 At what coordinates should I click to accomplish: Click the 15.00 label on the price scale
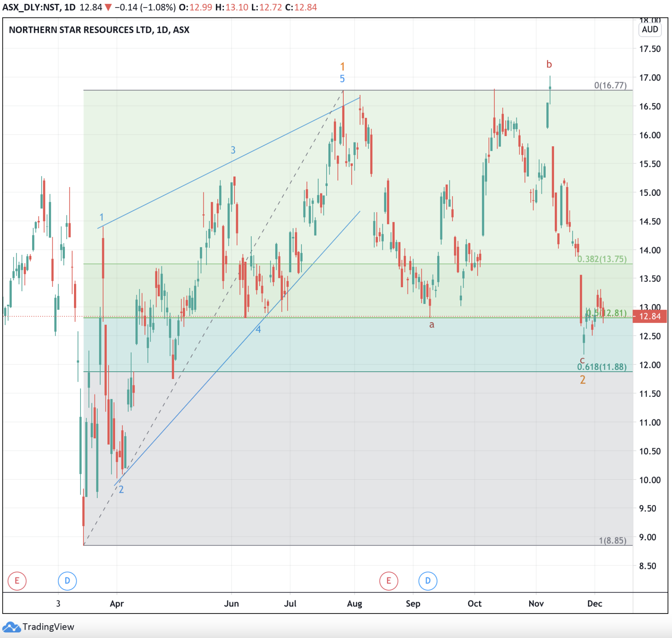pos(649,193)
